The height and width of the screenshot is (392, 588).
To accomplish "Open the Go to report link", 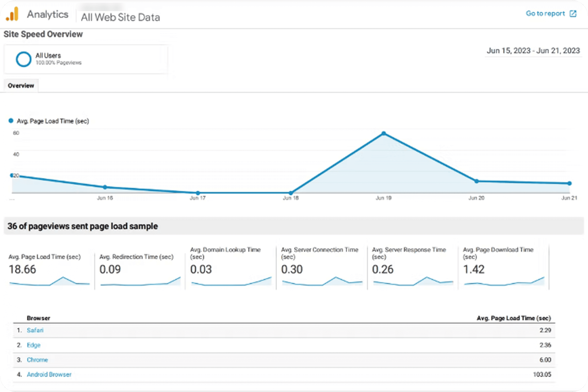I will 545,13.
